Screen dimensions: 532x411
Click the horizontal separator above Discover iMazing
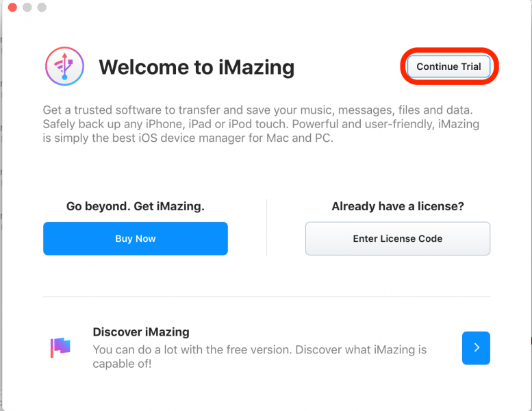click(266, 297)
